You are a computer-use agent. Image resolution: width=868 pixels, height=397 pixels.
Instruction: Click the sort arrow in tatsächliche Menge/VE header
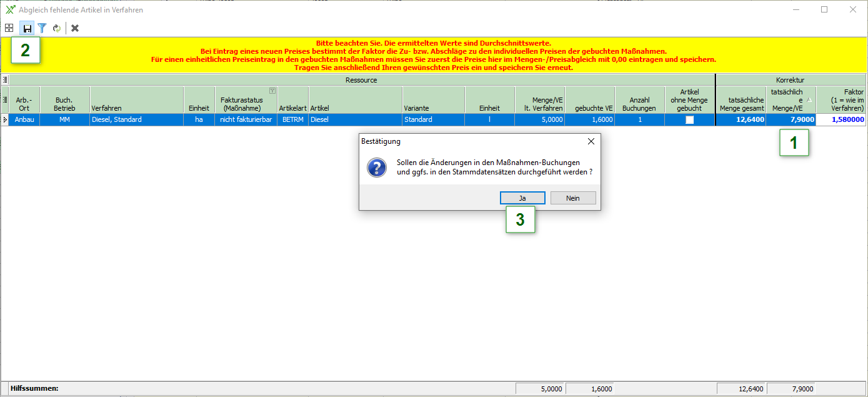pos(809,99)
